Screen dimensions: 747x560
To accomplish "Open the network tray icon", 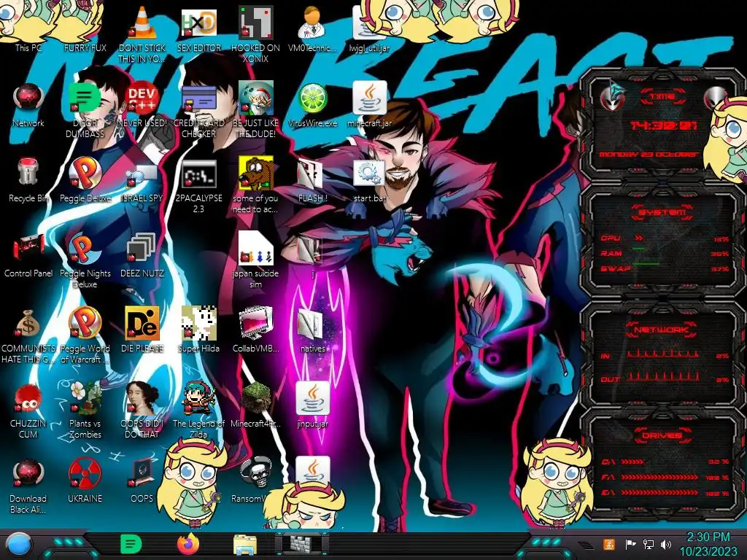I will [649, 544].
